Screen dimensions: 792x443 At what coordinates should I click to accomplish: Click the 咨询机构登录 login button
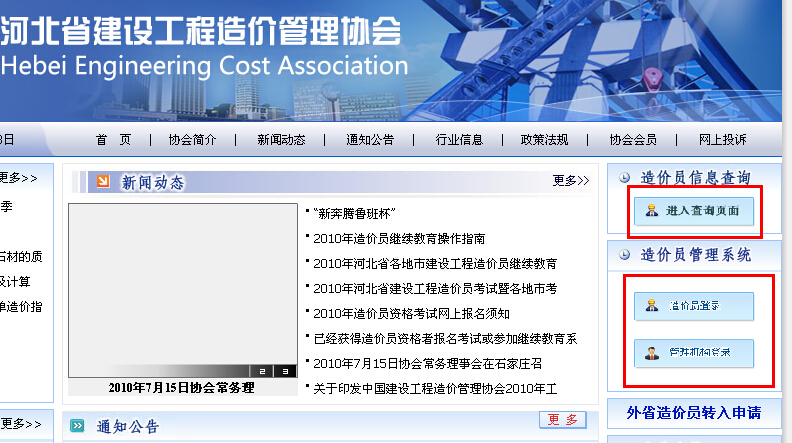693,353
